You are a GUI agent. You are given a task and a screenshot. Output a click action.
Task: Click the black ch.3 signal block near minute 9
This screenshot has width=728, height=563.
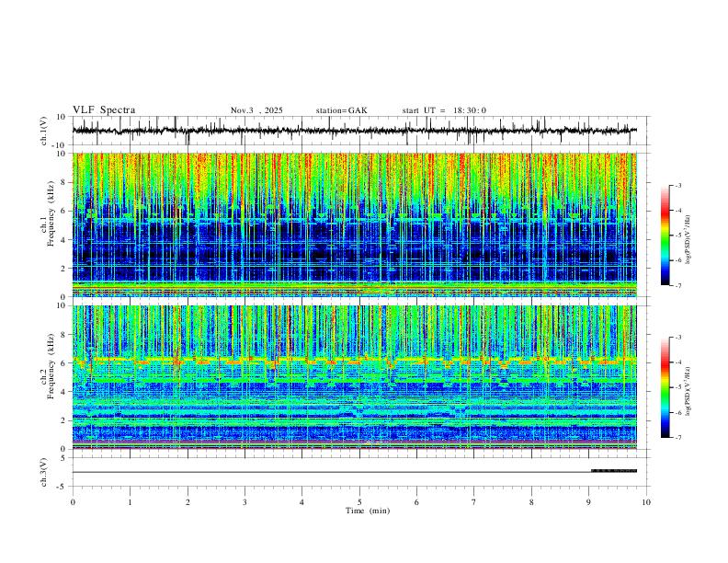click(x=614, y=471)
